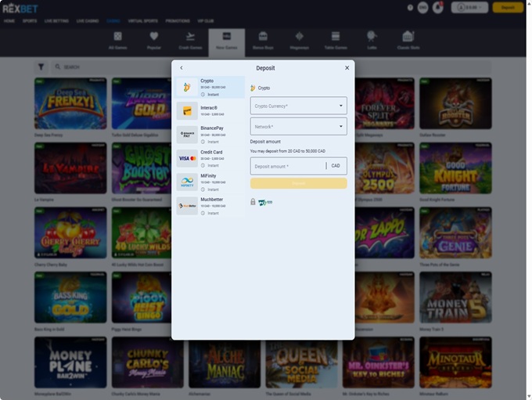
Task: Open Money Train 5 game thumbnail
Action: (455, 297)
